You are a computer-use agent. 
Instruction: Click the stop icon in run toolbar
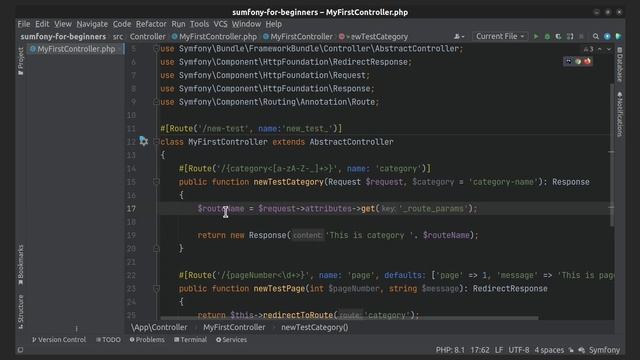[x=581, y=36]
